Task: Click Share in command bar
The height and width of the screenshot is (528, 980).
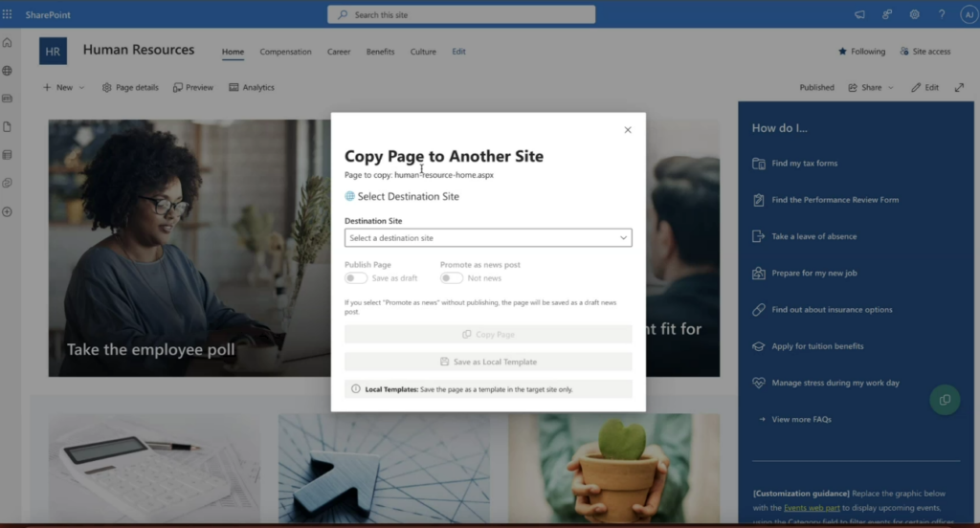Action: click(865, 87)
